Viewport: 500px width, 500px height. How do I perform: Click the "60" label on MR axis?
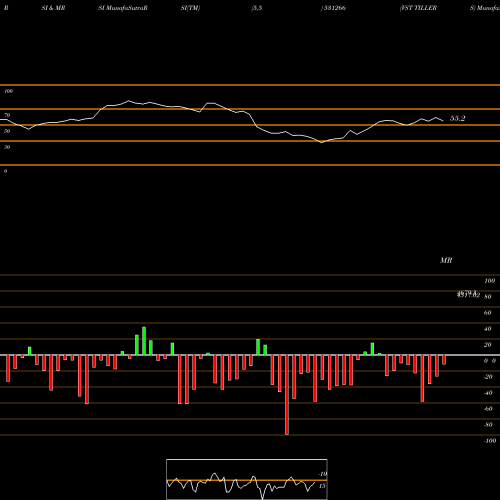pos(488,313)
